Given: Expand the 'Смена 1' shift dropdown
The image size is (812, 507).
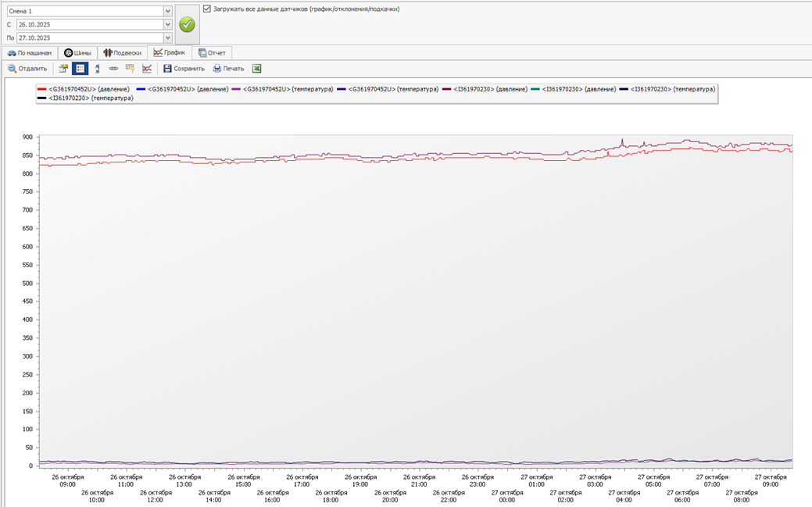Looking at the screenshot, I should click(167, 11).
